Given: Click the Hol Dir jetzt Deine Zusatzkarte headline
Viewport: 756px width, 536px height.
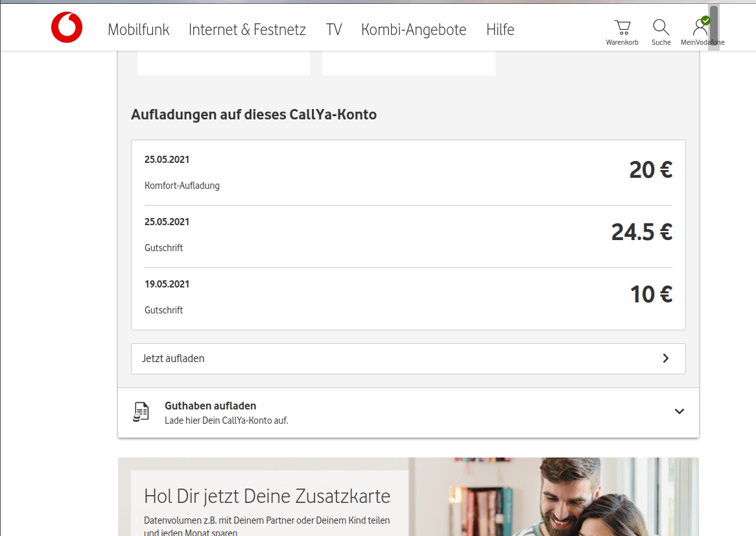Looking at the screenshot, I should (x=267, y=496).
